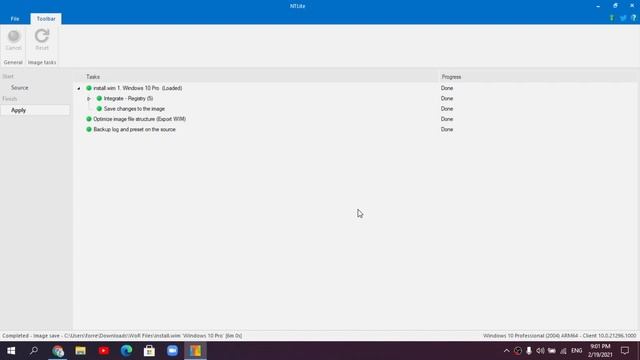Screen dimensions: 640x360
Task: Open taskbar Search magnifier
Action: tap(34, 351)
